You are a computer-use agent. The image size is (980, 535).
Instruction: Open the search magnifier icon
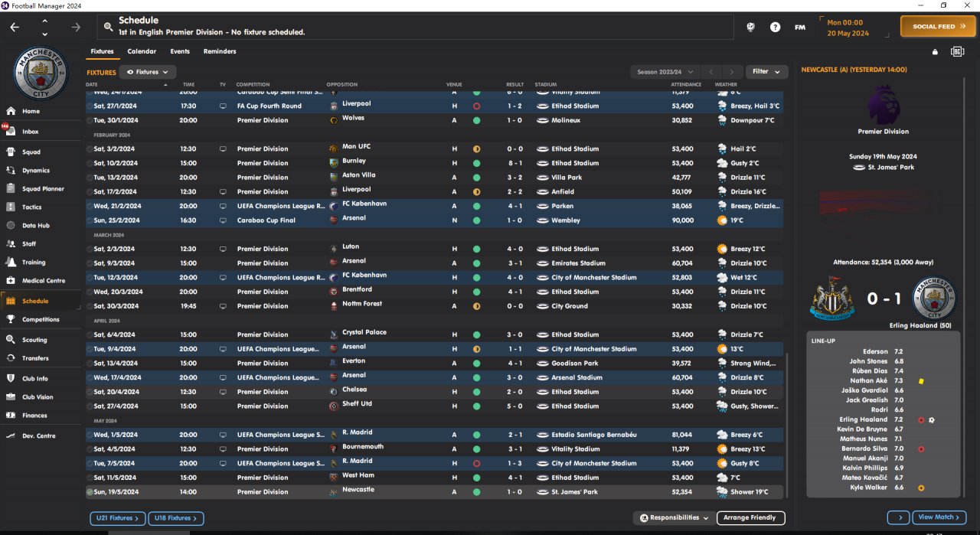coord(109,27)
